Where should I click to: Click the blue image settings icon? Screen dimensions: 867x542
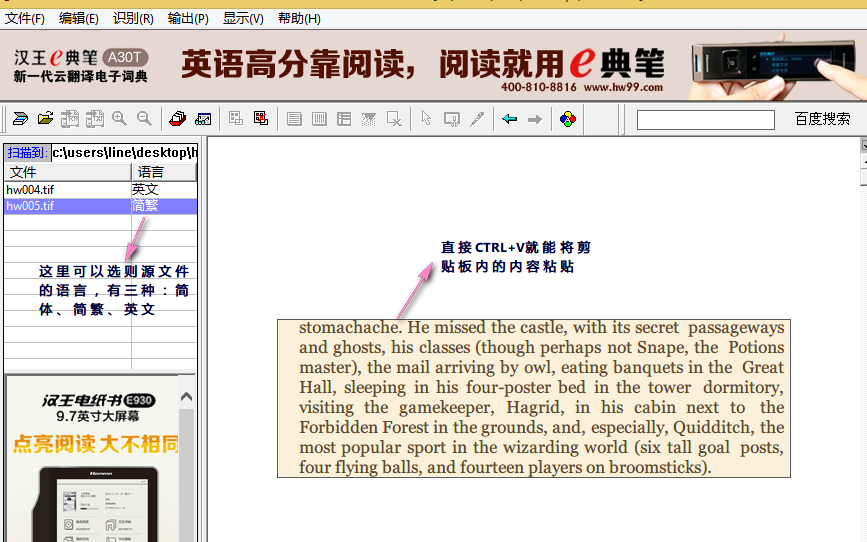click(x=203, y=119)
